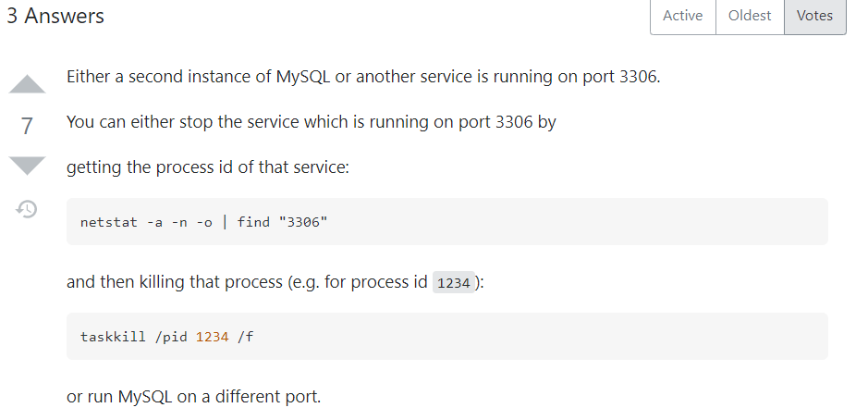The height and width of the screenshot is (420, 868).
Task: Sort answers by Active
Action: click(x=682, y=17)
